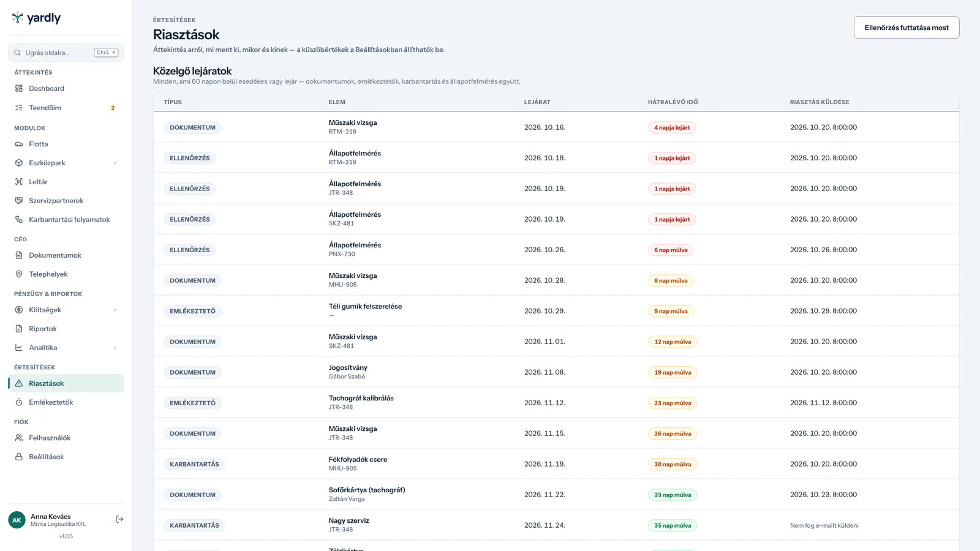The image size is (980, 551).
Task: Click the logout icon beside Anna Kovács
Action: (119, 519)
